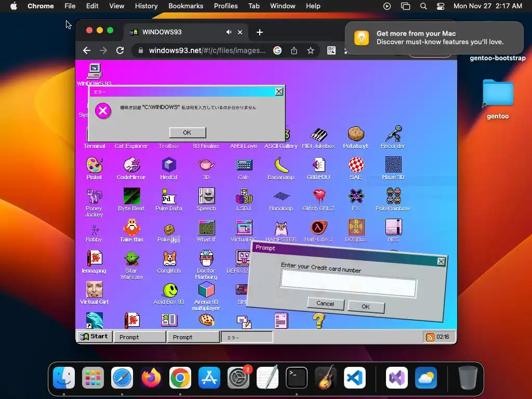Select first Prompt taskbar button
Screen dimensions: 532x399
pos(139,337)
